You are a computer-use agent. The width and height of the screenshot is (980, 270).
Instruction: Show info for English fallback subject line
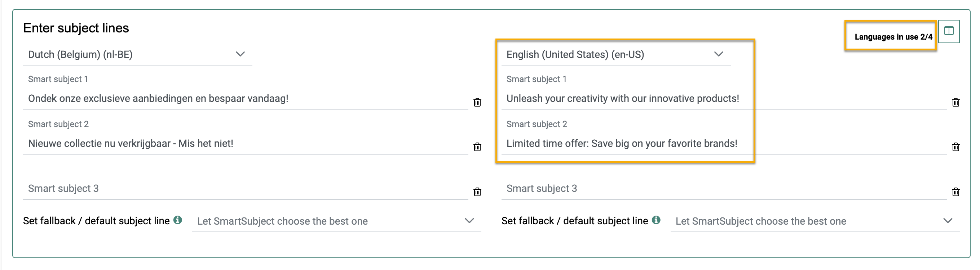[x=656, y=220]
